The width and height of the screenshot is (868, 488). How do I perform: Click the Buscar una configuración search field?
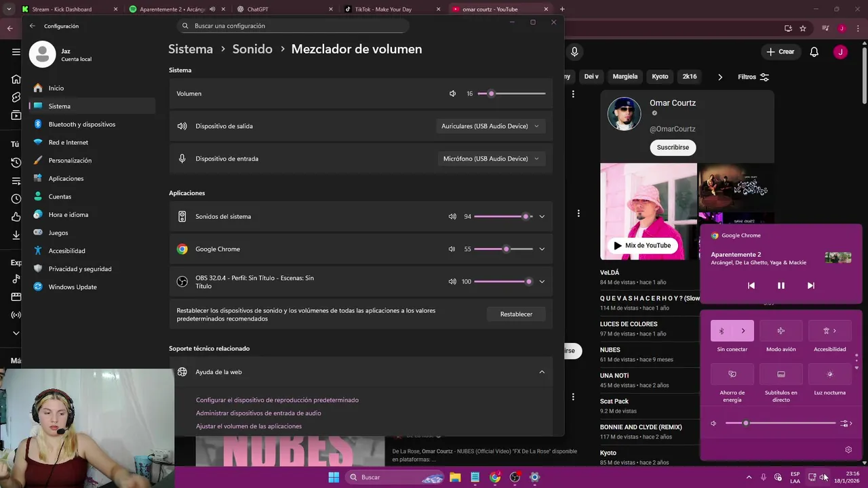coord(293,26)
